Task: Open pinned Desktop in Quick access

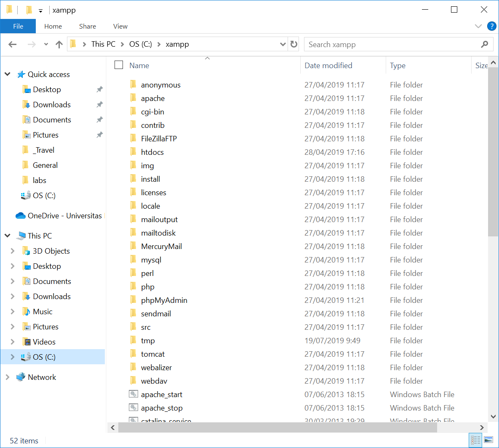Action: [x=41, y=89]
